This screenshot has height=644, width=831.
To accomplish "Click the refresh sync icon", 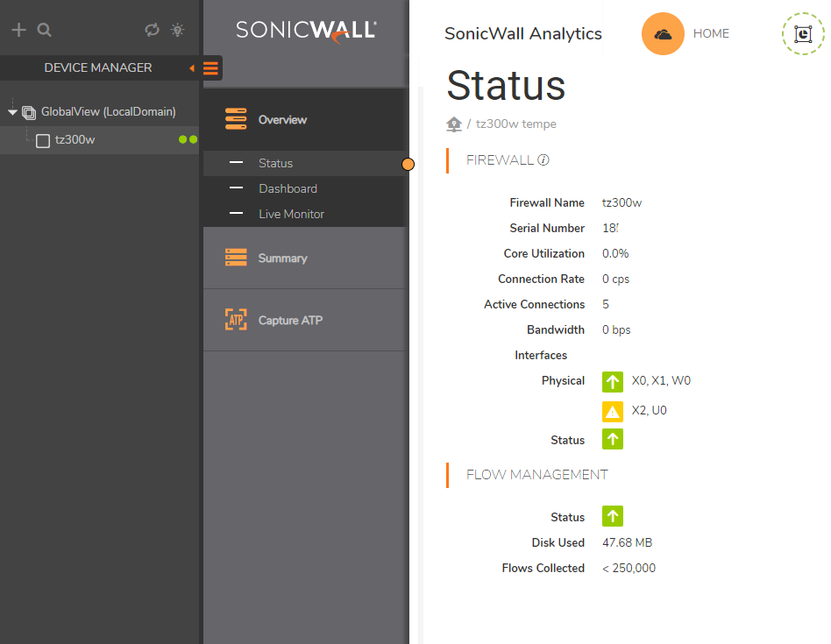I will [x=153, y=31].
